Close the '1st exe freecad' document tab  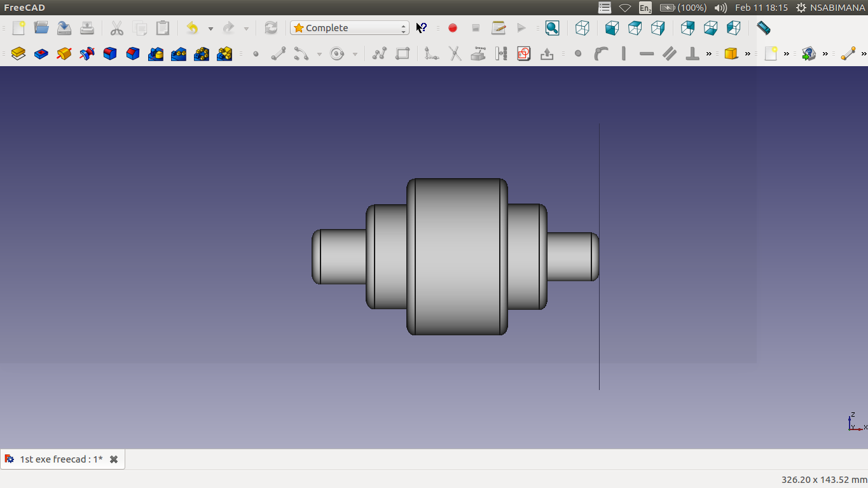pyautogui.click(x=114, y=459)
